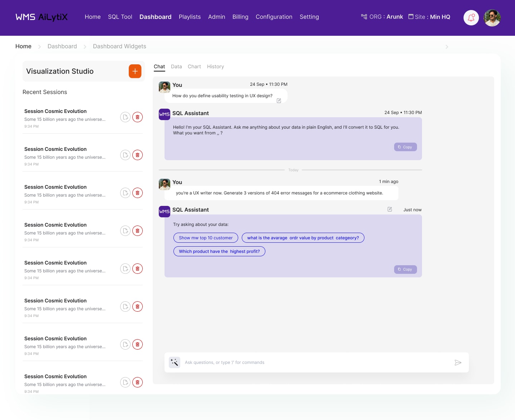Click the magic wand icon in chat input
The width and height of the screenshot is (515, 420).
point(175,362)
